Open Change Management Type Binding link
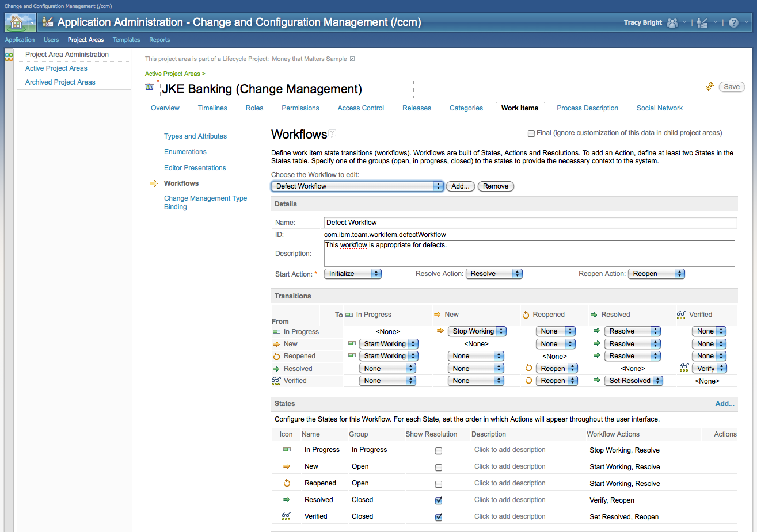757x532 pixels. point(206,202)
